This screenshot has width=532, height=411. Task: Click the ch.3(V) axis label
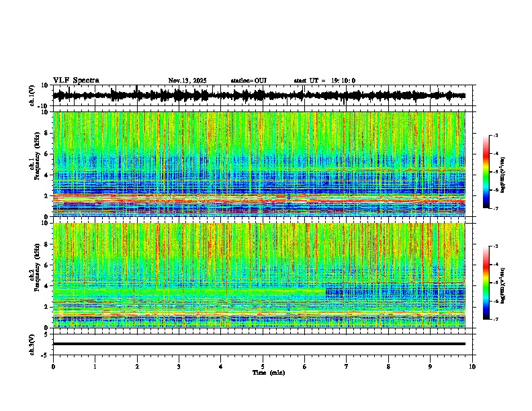click(x=32, y=345)
